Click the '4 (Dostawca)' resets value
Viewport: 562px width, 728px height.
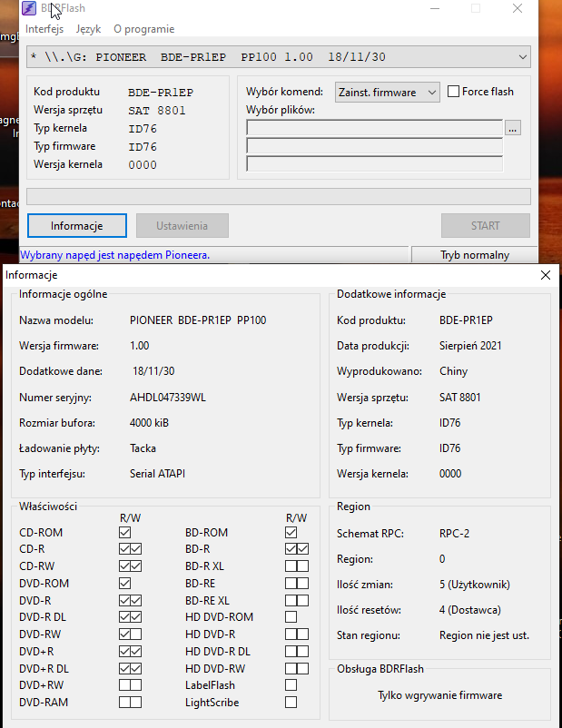(470, 610)
